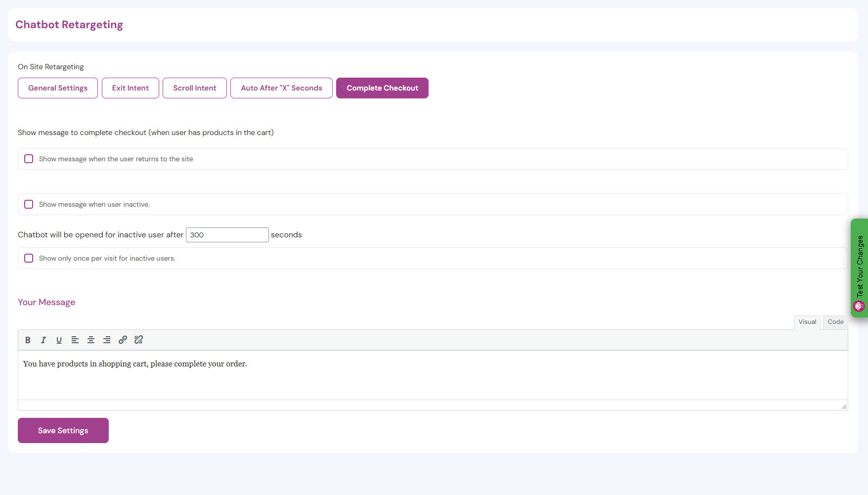The height and width of the screenshot is (495, 868).
Task: Apply italic formatting in editor toolbar
Action: [43, 340]
